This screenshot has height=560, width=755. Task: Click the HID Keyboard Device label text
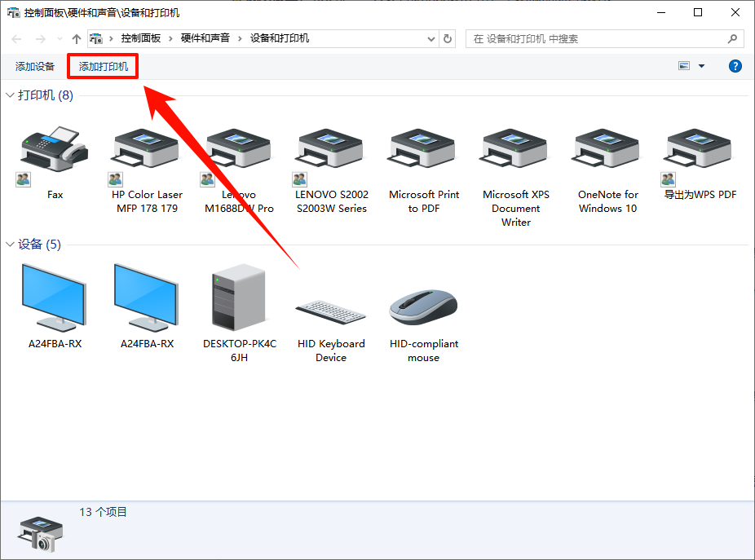(331, 351)
